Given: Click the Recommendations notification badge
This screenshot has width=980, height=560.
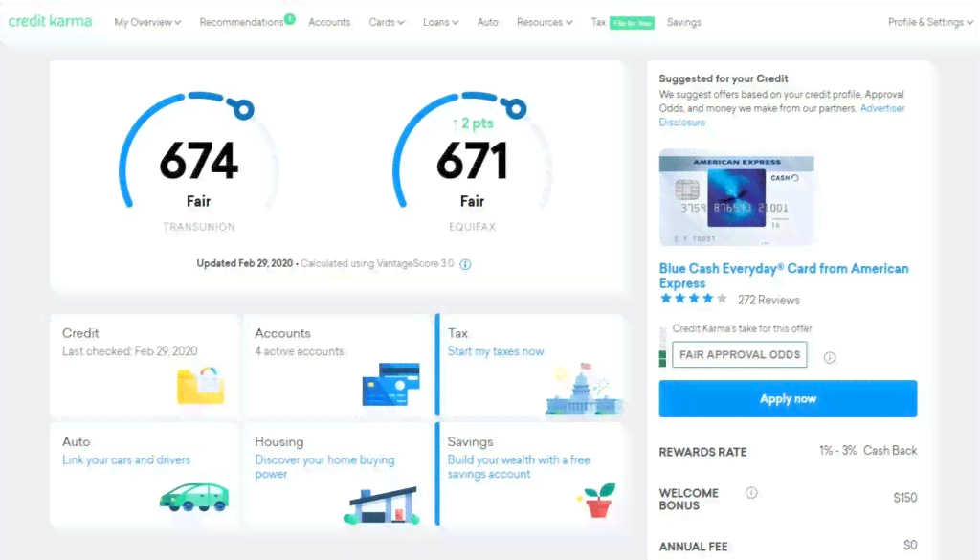Looking at the screenshot, I should (x=290, y=19).
